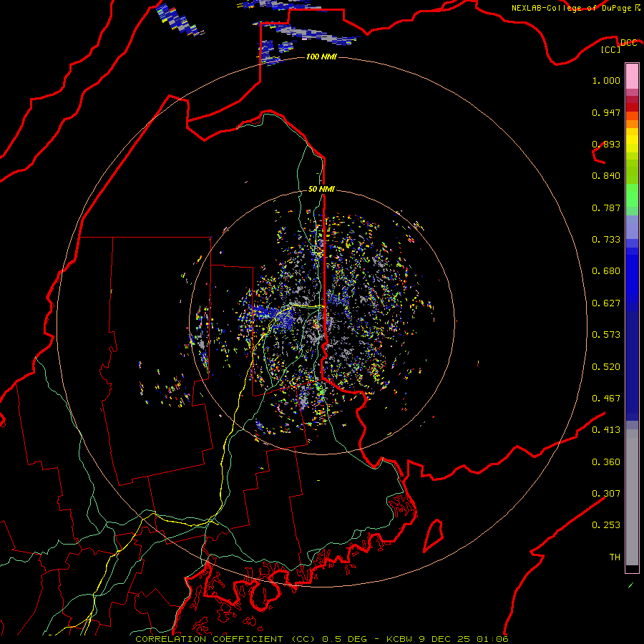Pick the lavender segment of the color bar
The image size is (644, 644).
(632, 227)
